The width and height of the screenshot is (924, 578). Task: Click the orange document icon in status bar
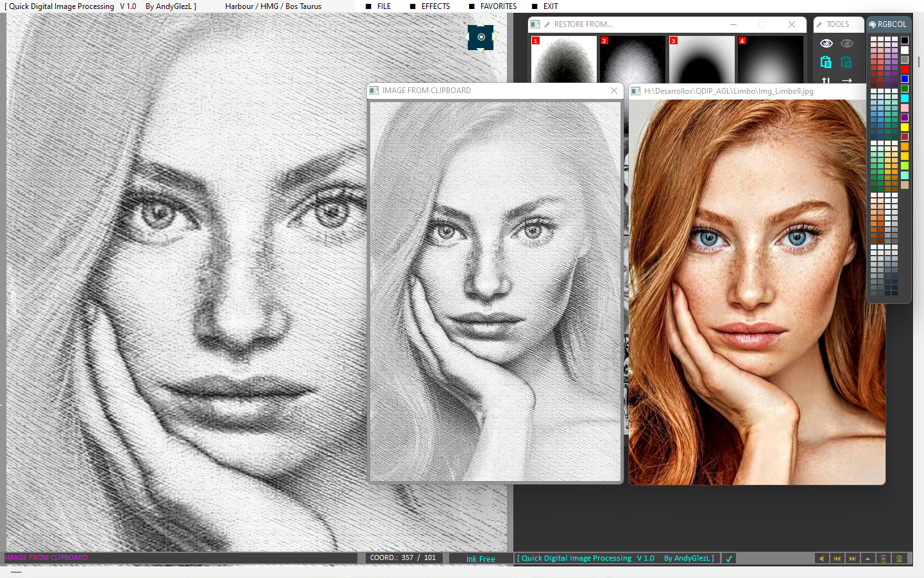(x=899, y=559)
